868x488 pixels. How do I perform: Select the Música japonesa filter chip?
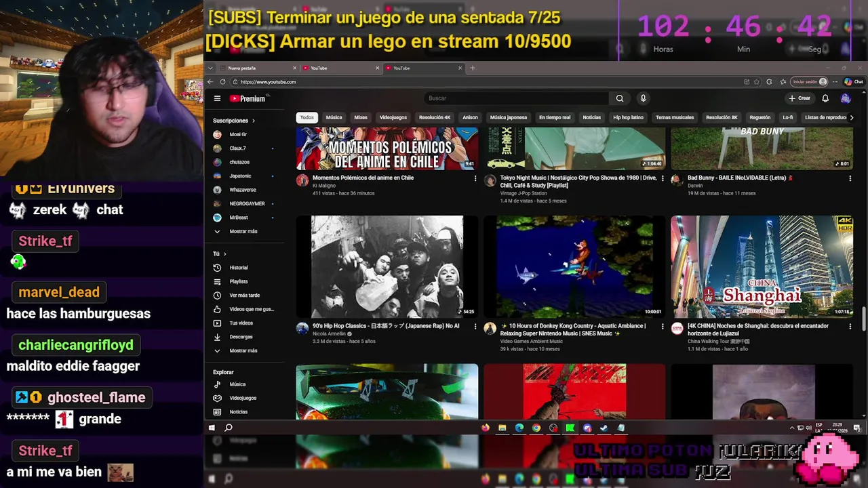click(509, 117)
